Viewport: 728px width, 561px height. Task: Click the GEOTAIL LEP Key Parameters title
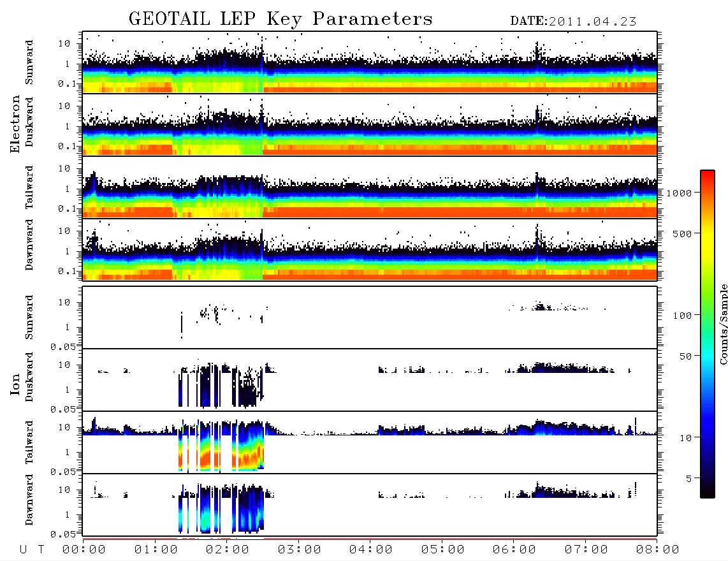(280, 20)
